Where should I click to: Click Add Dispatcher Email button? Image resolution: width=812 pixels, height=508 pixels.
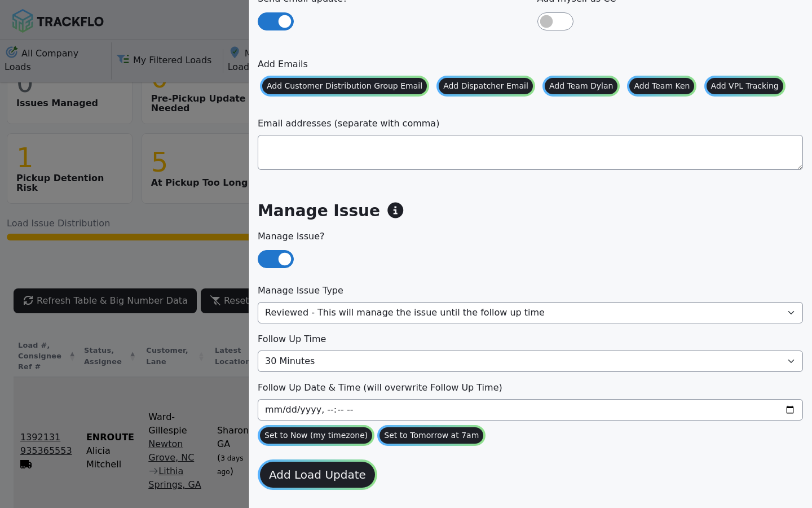[486, 86]
